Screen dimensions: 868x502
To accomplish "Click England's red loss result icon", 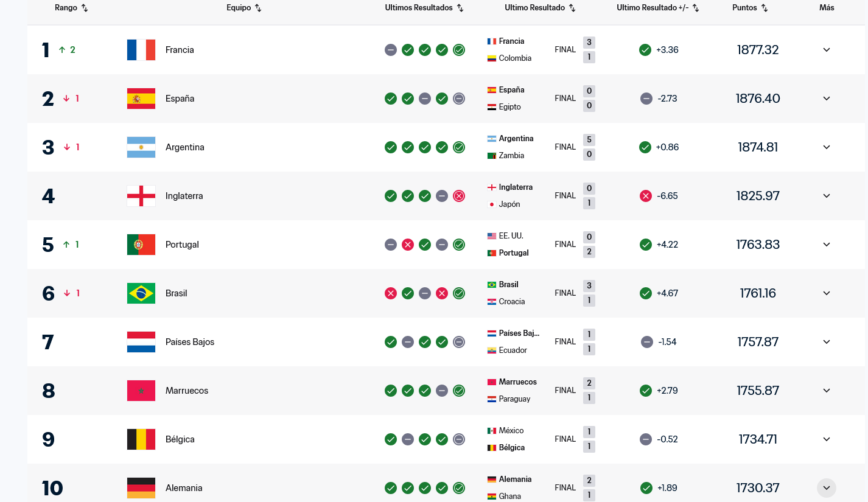I will click(459, 196).
